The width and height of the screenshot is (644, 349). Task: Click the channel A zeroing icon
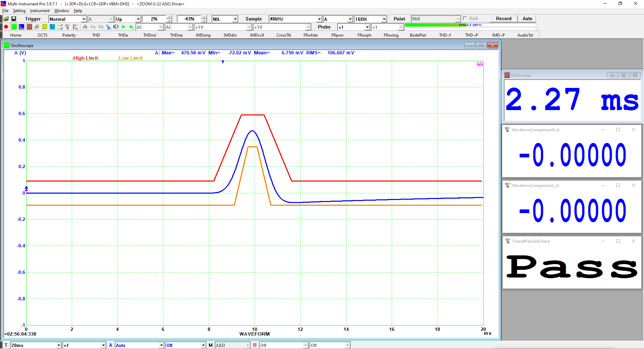[93, 27]
